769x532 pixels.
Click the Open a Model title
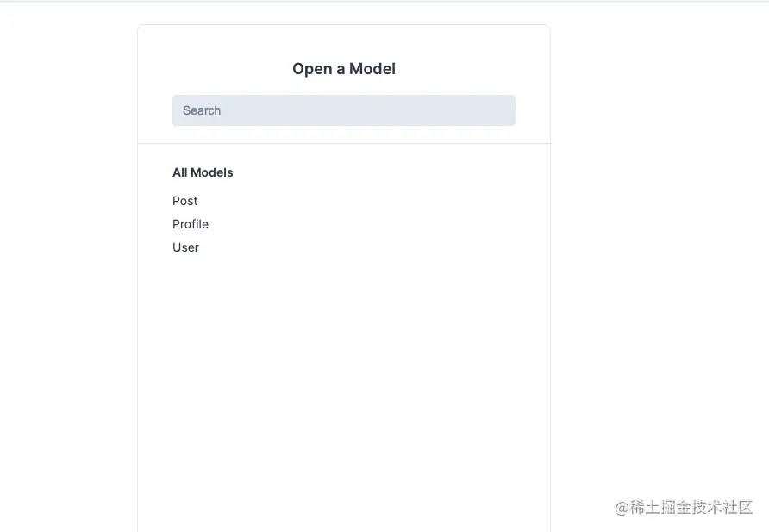click(x=344, y=69)
